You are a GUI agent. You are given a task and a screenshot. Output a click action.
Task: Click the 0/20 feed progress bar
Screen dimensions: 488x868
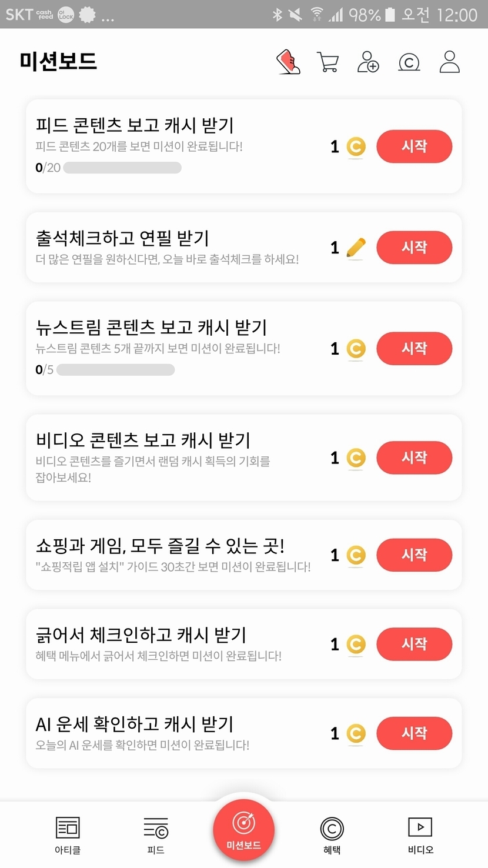pos(122,168)
